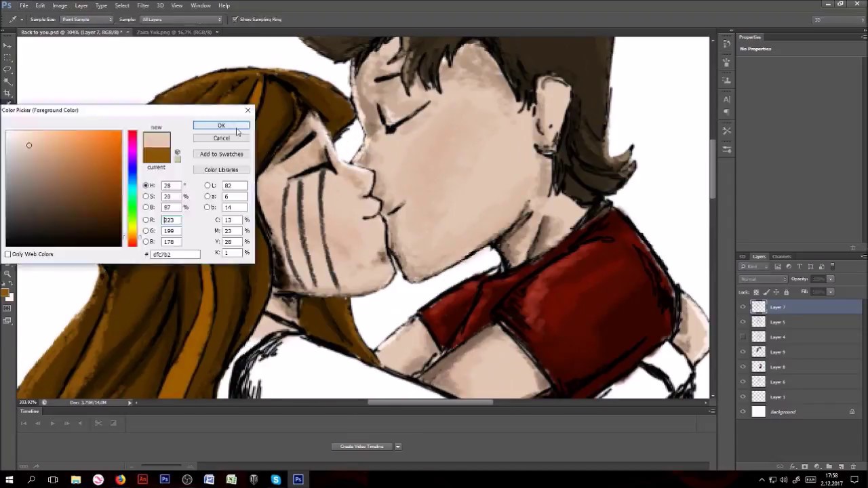Lock layer position icon
This screenshot has width=868, height=488.
(776, 292)
